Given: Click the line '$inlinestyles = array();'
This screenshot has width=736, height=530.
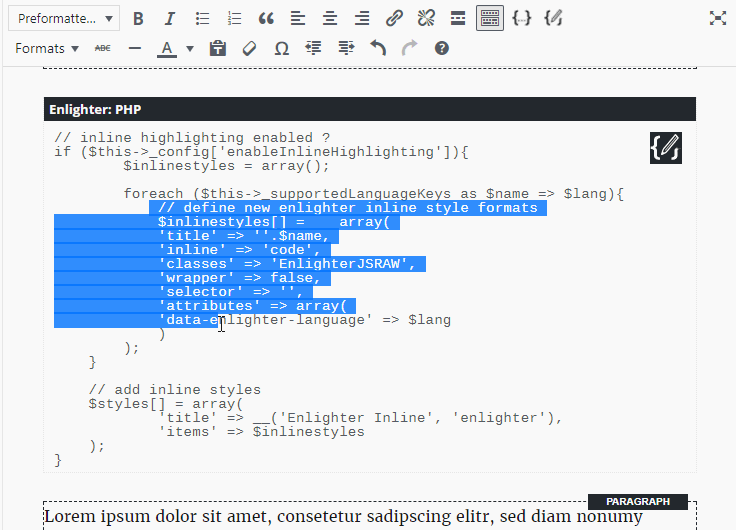Looking at the screenshot, I should tap(226, 166).
